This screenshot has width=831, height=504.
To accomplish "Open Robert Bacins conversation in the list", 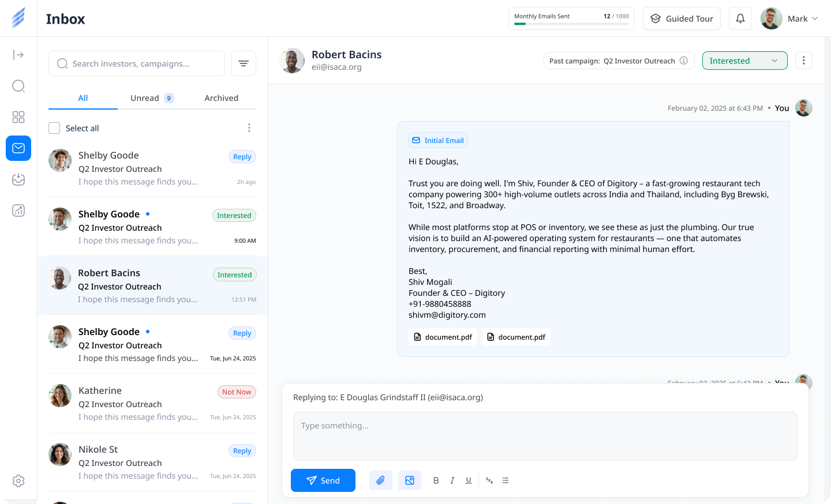I will point(153,285).
